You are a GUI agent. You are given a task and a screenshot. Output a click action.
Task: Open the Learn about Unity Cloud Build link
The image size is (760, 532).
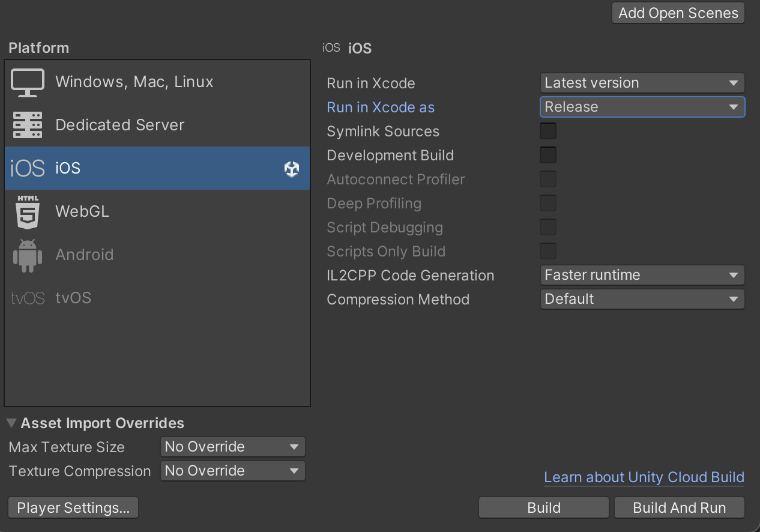(x=644, y=477)
